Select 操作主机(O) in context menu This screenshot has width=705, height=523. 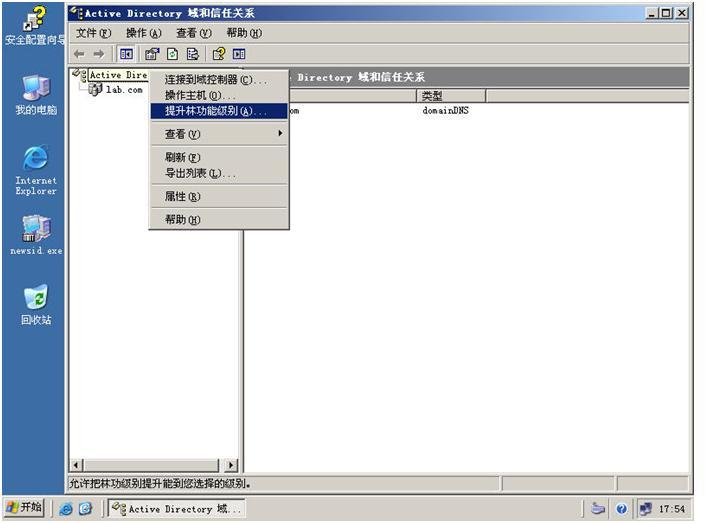200,95
